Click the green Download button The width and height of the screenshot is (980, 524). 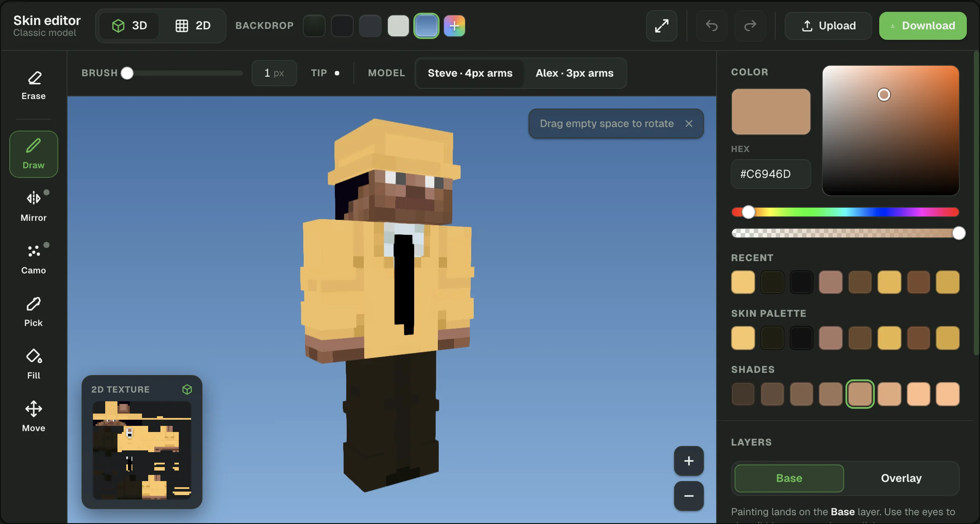[x=923, y=26]
